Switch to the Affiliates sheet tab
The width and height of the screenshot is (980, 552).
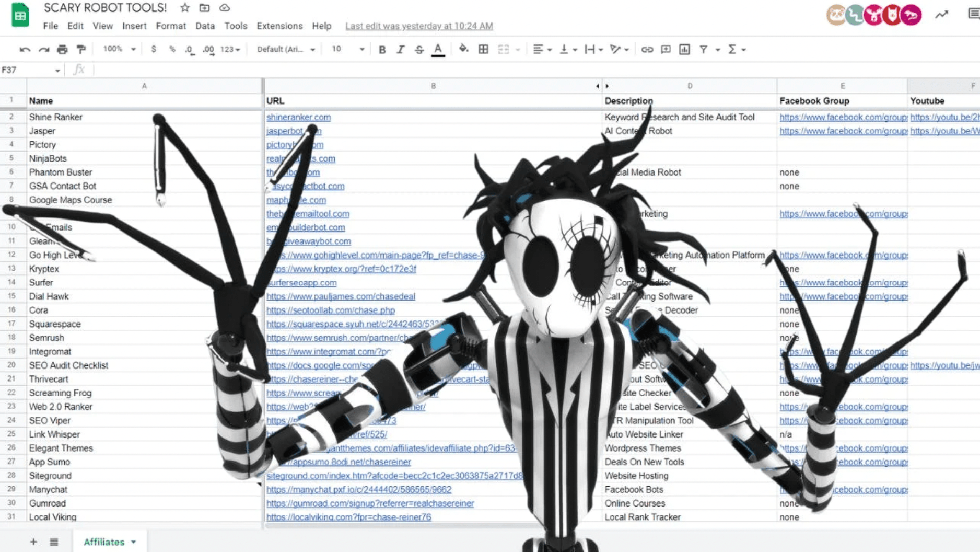pos(104,542)
